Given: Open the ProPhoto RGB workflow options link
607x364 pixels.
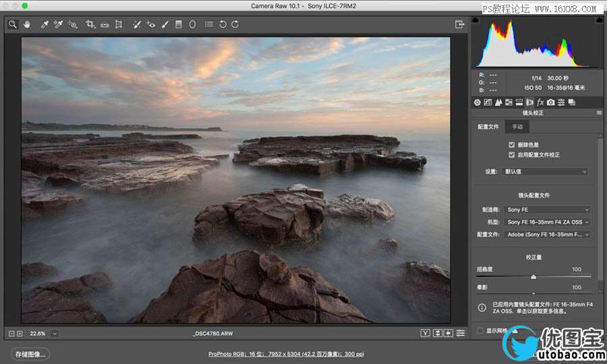Looking at the screenshot, I should click(x=286, y=354).
